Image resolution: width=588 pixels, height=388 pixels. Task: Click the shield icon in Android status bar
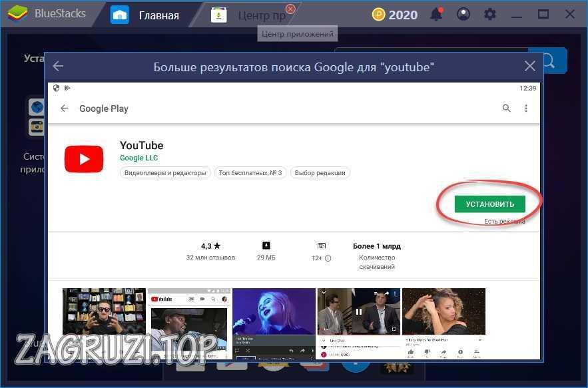click(x=56, y=88)
